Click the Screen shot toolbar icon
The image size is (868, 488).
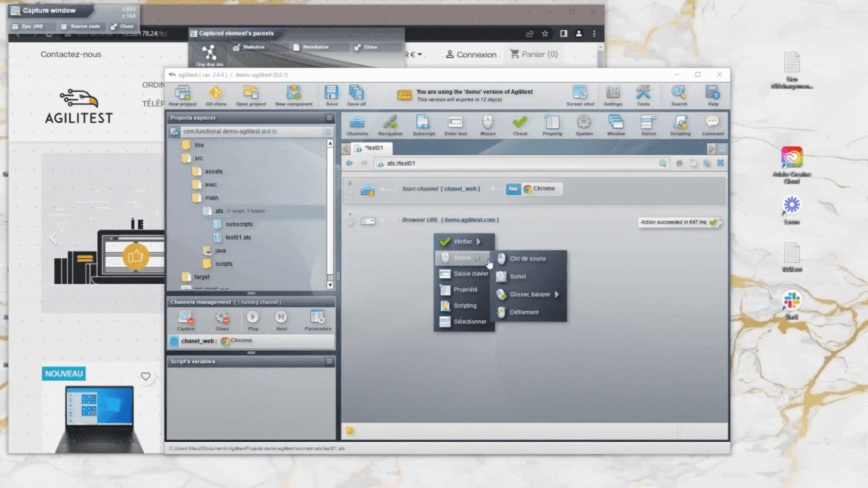point(579,95)
